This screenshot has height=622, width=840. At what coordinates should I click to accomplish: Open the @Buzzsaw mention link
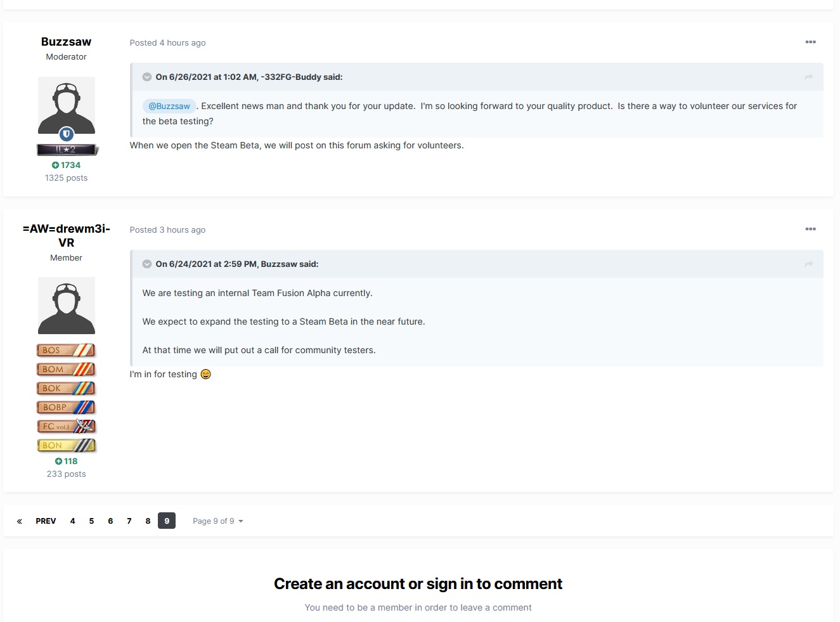(x=169, y=107)
